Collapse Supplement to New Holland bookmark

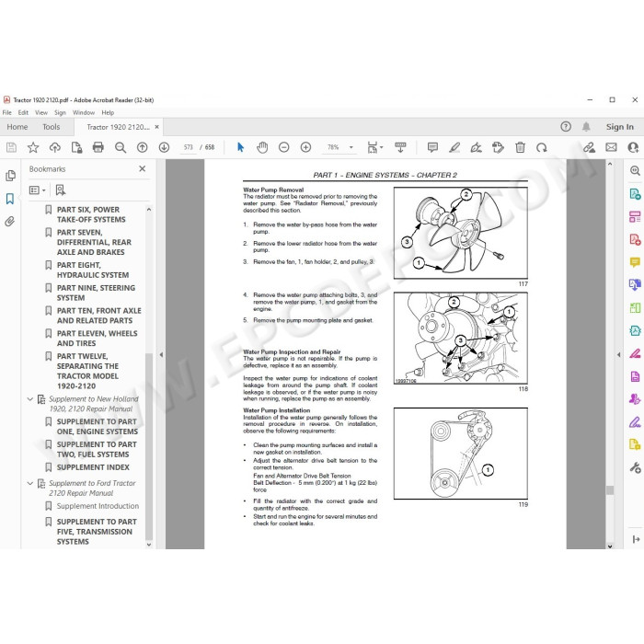(30, 398)
